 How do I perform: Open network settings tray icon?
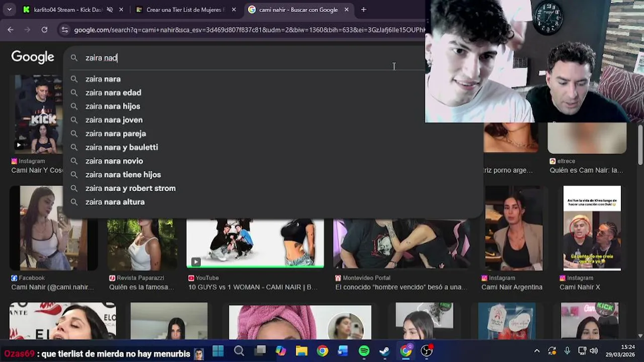582,351
